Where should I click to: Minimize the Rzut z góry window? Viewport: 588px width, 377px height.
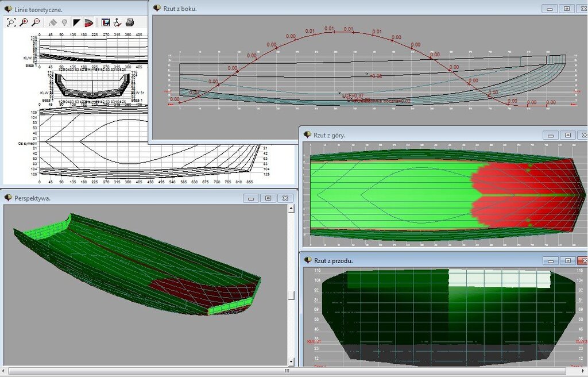[551, 135]
